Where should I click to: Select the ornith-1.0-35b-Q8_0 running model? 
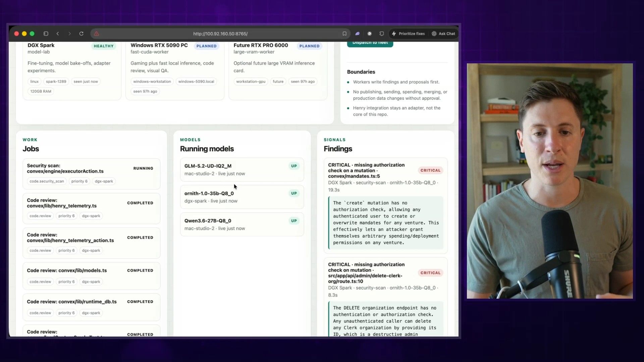pos(242,197)
